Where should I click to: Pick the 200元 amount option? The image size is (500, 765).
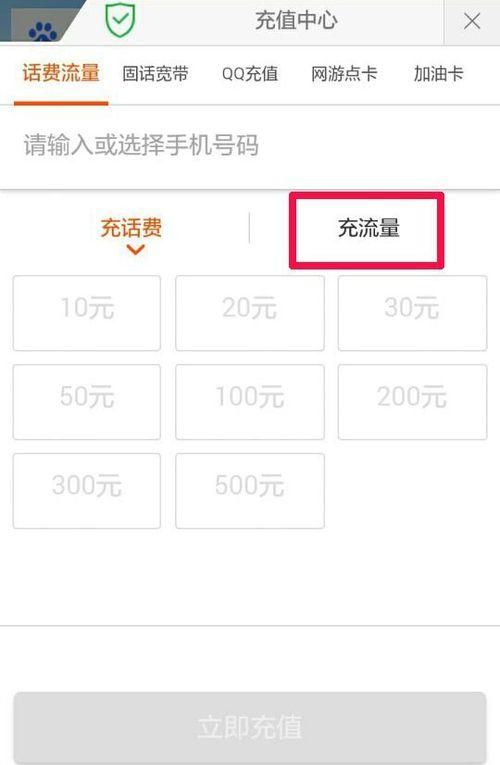412,402
